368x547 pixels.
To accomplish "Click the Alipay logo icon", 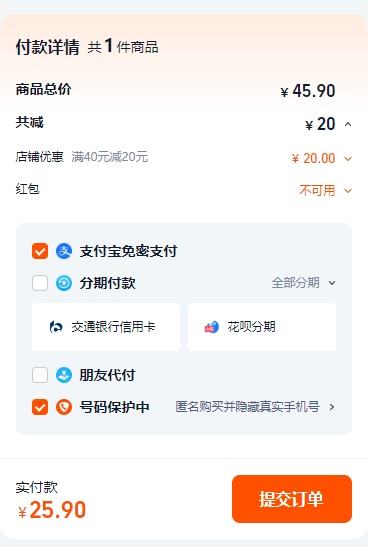I will (64, 251).
